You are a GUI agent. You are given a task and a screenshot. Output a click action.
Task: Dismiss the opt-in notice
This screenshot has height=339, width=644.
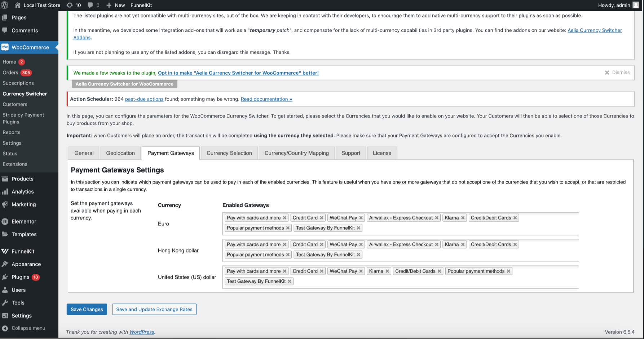click(x=617, y=72)
